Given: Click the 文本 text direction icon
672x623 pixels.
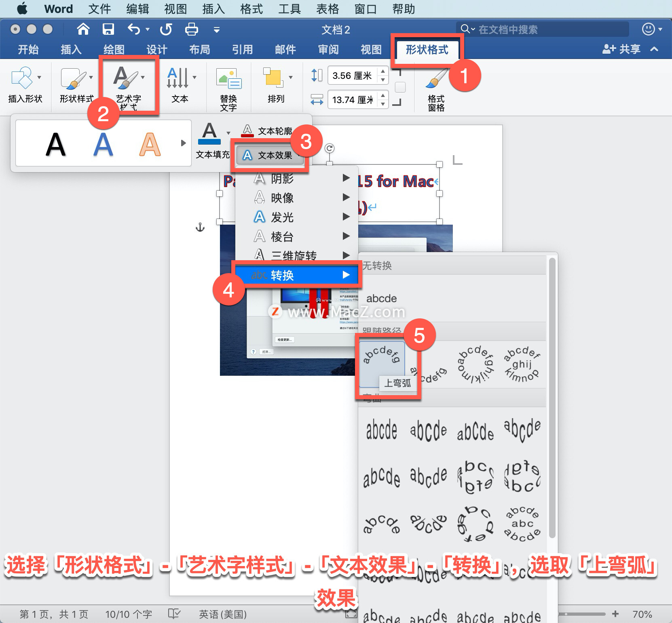Looking at the screenshot, I should (x=177, y=78).
